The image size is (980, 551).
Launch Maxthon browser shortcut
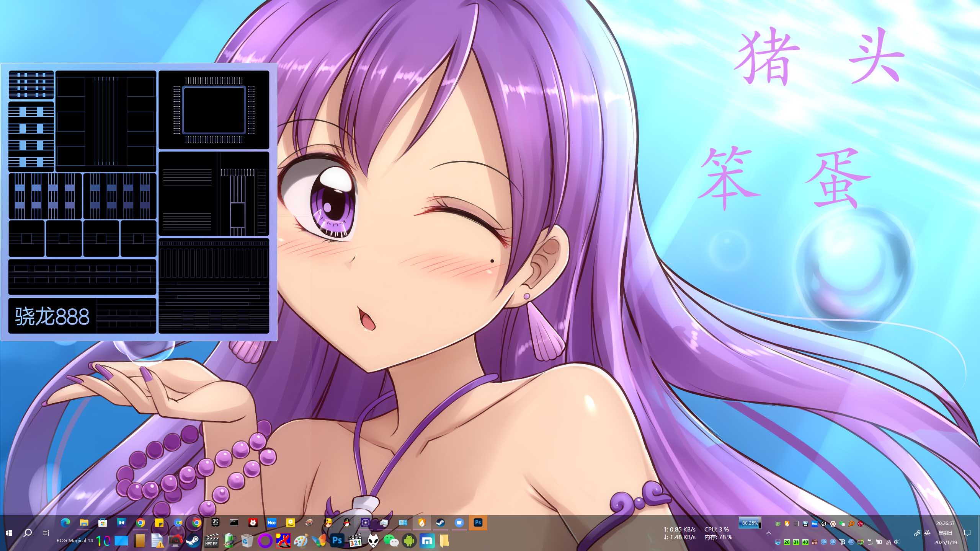[x=427, y=541]
